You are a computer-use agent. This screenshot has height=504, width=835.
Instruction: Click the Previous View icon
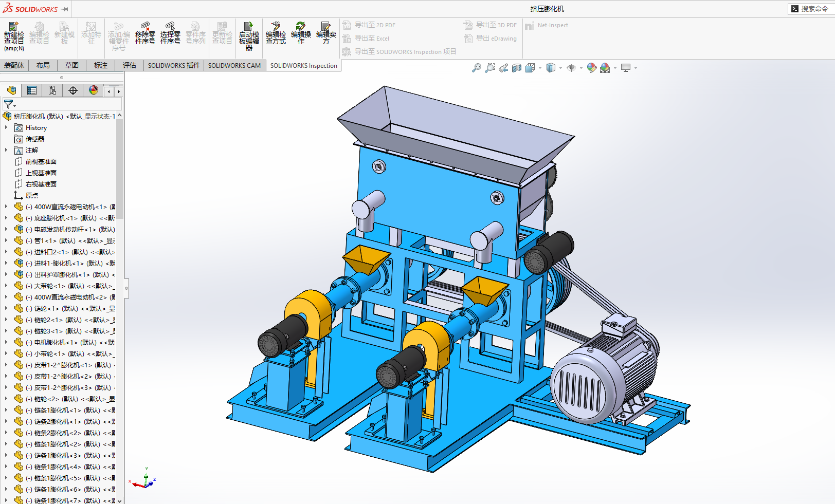point(503,68)
